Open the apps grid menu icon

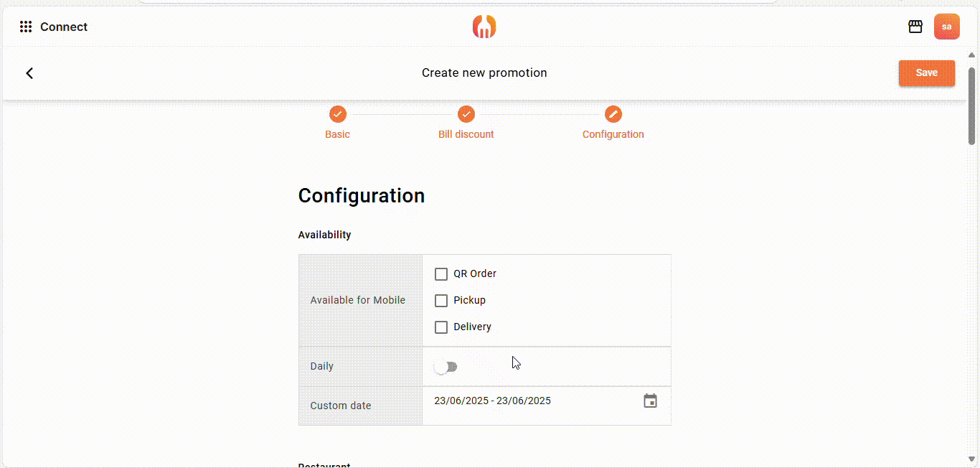(26, 27)
